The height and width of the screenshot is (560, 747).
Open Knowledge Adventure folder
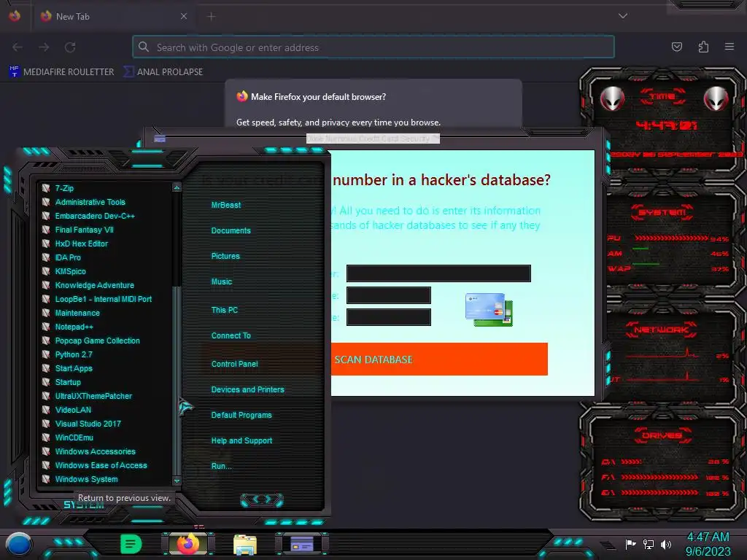[x=94, y=285]
